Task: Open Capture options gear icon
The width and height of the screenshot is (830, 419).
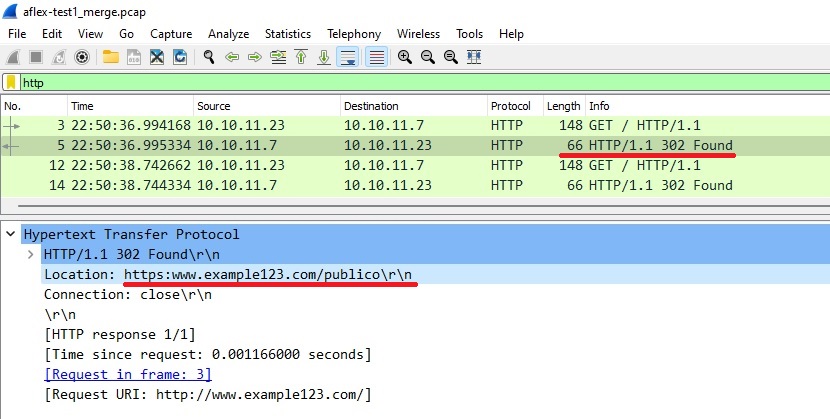Action: tap(82, 57)
